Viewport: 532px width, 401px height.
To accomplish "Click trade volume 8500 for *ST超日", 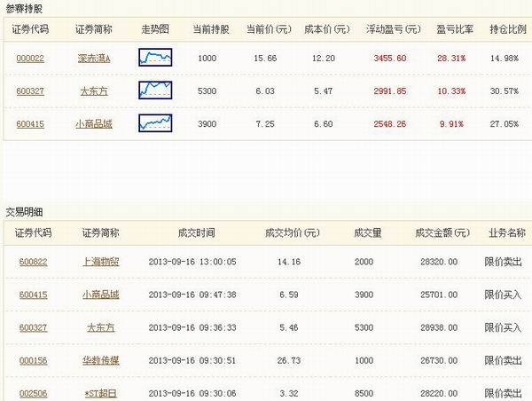I will (364, 394).
